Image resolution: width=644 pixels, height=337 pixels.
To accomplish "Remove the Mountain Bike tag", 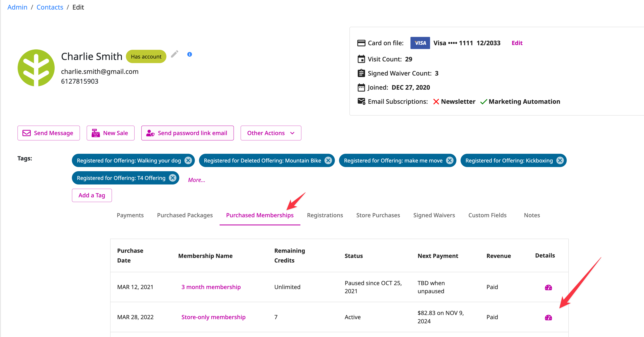I will point(328,160).
